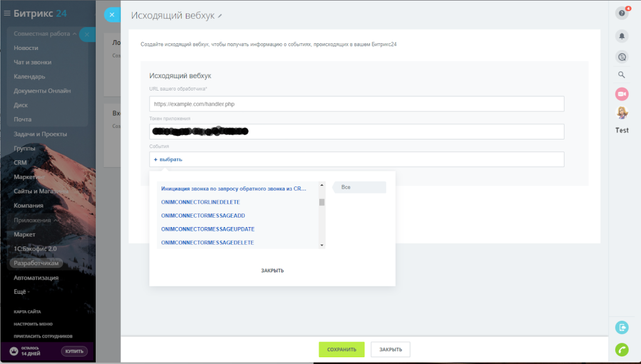
Task: Open the chat messenger icon in sidebar
Action: [622, 56]
